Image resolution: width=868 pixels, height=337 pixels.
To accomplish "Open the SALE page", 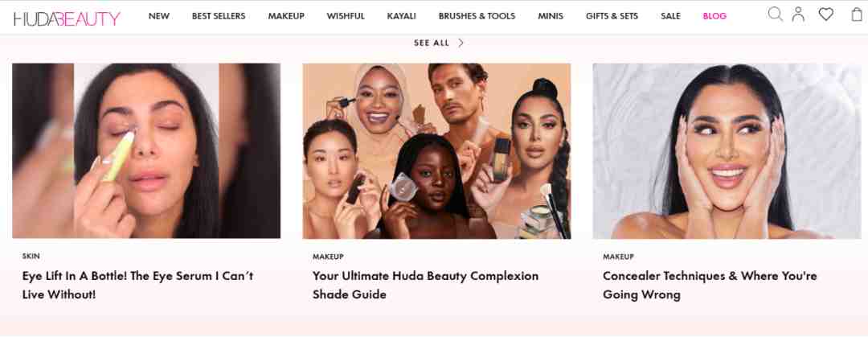I will [x=670, y=16].
